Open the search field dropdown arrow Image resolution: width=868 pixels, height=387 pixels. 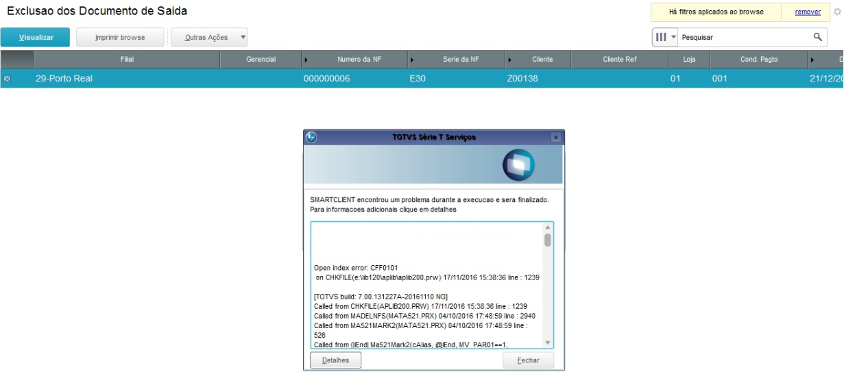tap(673, 37)
